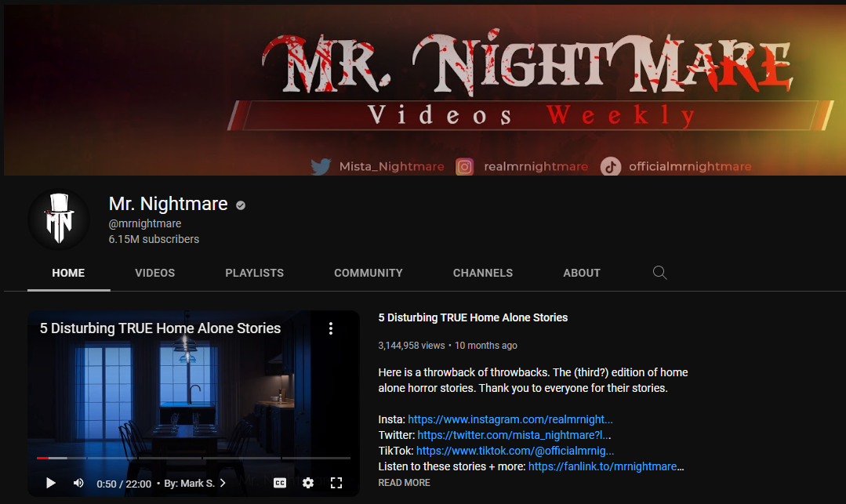The width and height of the screenshot is (846, 504).
Task: Switch to the HOME tab
Action: [x=68, y=273]
